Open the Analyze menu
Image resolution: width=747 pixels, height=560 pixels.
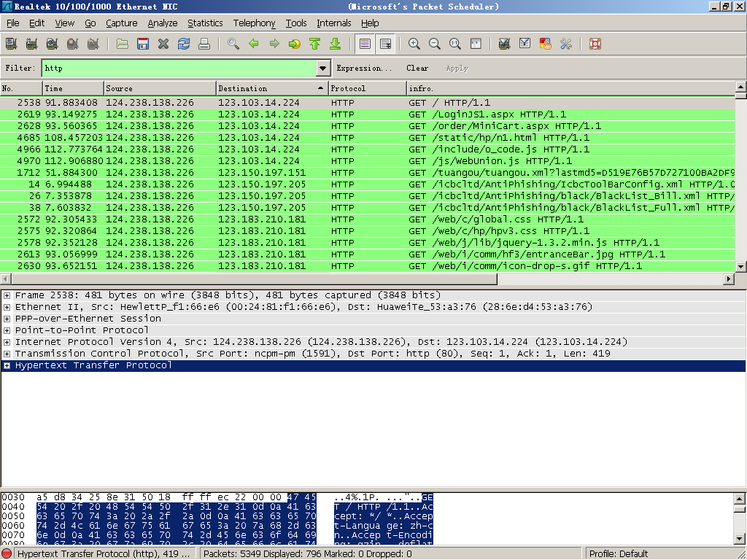click(163, 23)
